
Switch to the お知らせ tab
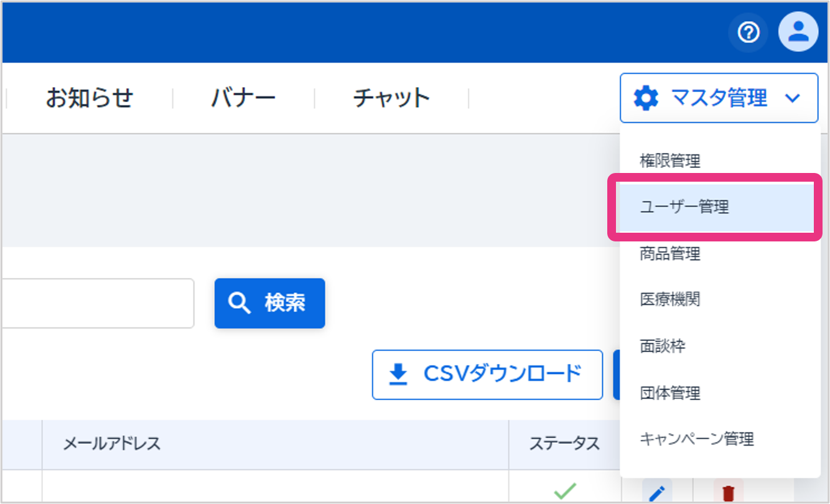coord(89,98)
